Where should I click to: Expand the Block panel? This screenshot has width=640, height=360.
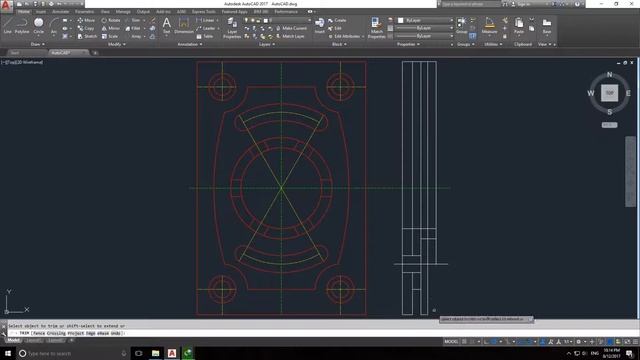pos(339,44)
